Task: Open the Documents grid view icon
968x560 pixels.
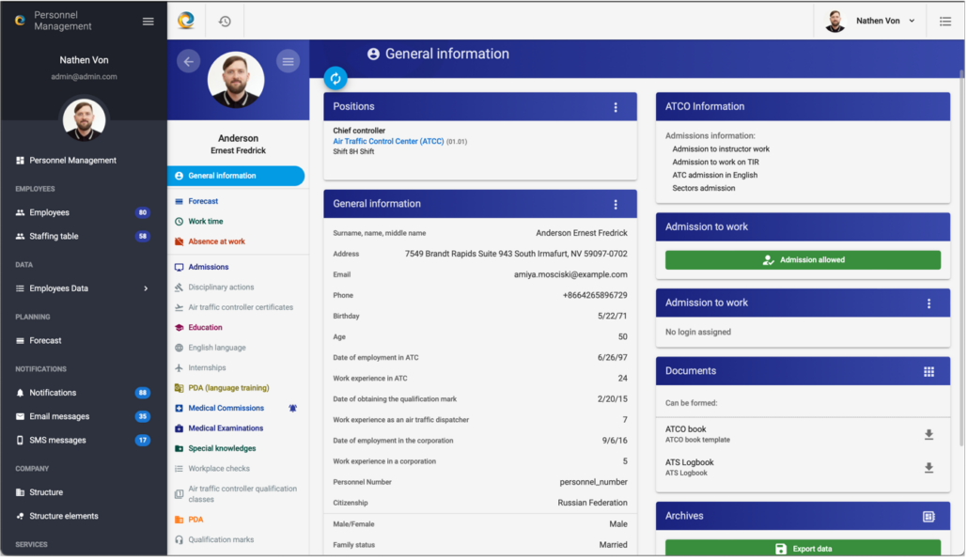Action: tap(929, 371)
